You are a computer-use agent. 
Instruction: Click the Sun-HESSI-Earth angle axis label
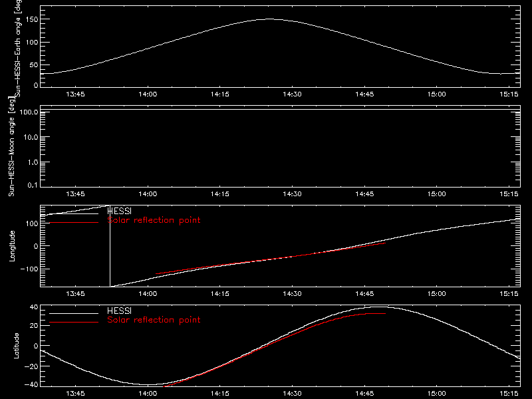coord(18,47)
